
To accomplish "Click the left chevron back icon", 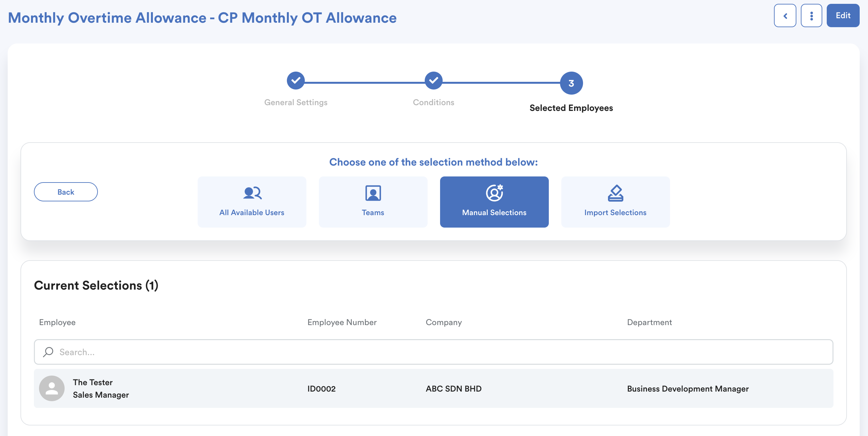I will 785,15.
